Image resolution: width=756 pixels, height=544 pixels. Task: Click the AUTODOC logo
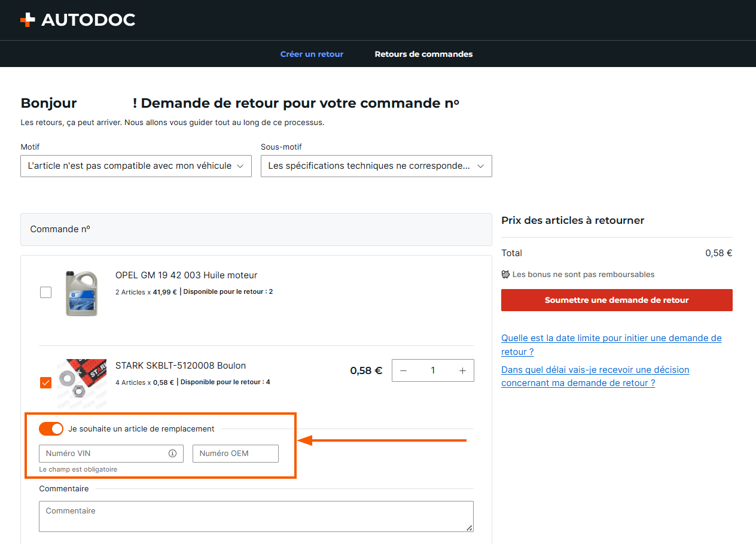point(78,20)
